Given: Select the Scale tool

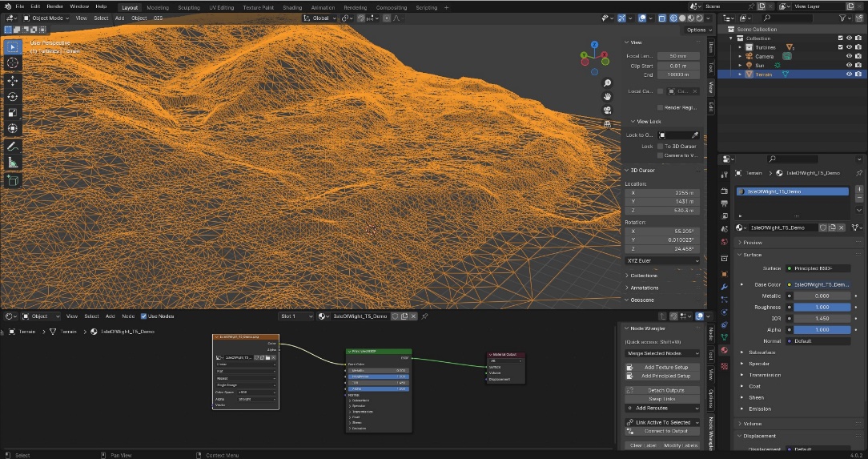Looking at the screenshot, I should point(13,113).
